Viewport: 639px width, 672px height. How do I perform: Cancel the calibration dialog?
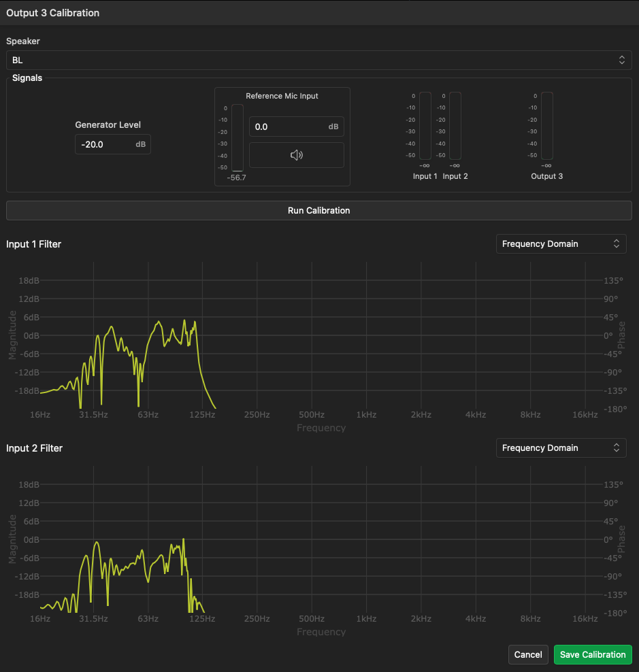[x=527, y=654]
